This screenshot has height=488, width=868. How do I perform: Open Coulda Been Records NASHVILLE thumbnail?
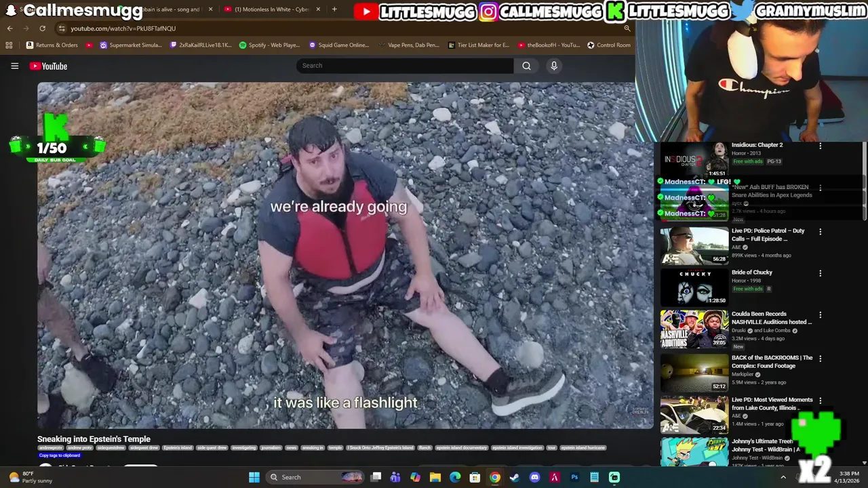(694, 329)
